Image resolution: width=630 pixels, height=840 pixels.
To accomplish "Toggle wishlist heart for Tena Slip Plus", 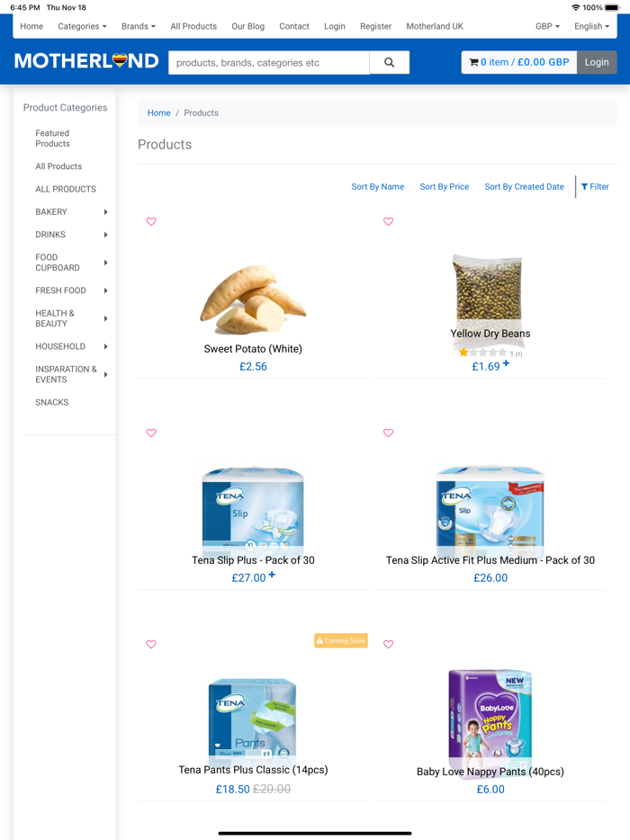I will click(x=151, y=433).
